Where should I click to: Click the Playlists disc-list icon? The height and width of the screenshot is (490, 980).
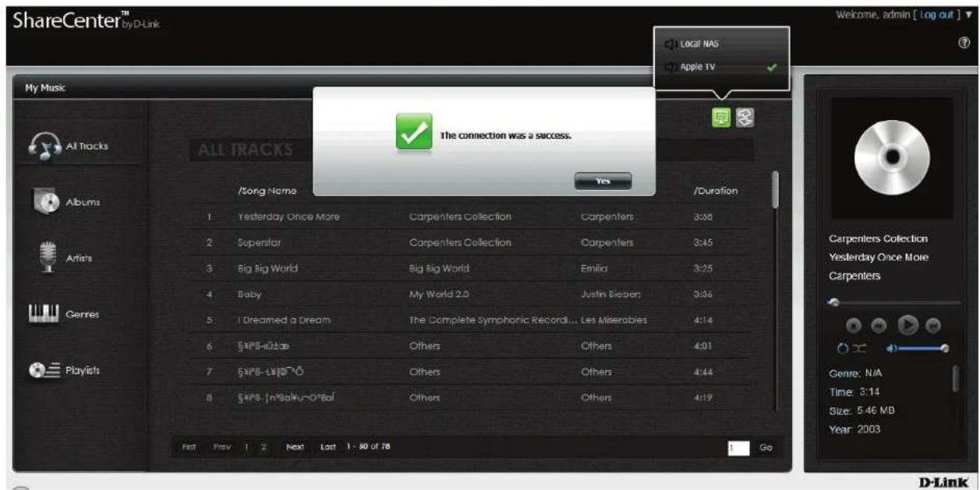pyautogui.click(x=46, y=371)
